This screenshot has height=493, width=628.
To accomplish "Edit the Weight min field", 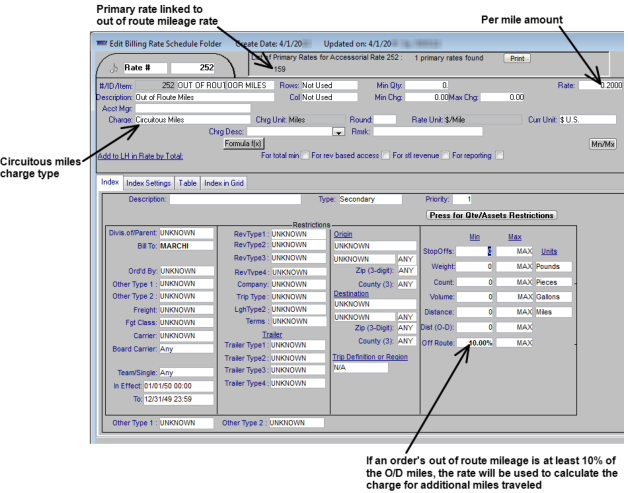I will click(474, 267).
